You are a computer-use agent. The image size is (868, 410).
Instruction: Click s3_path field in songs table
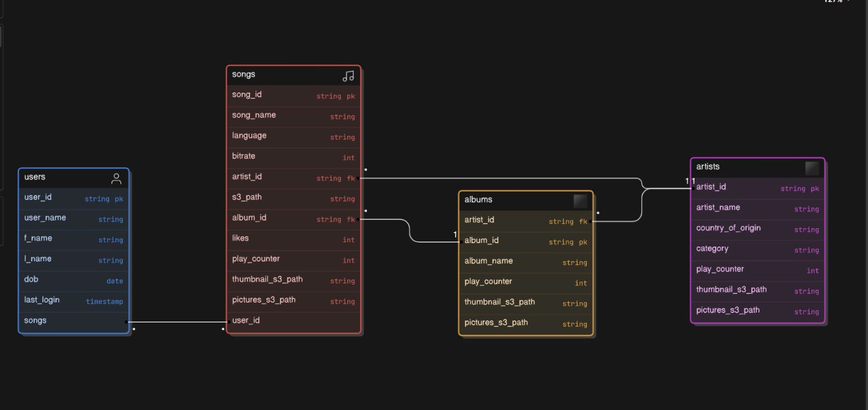(x=293, y=199)
